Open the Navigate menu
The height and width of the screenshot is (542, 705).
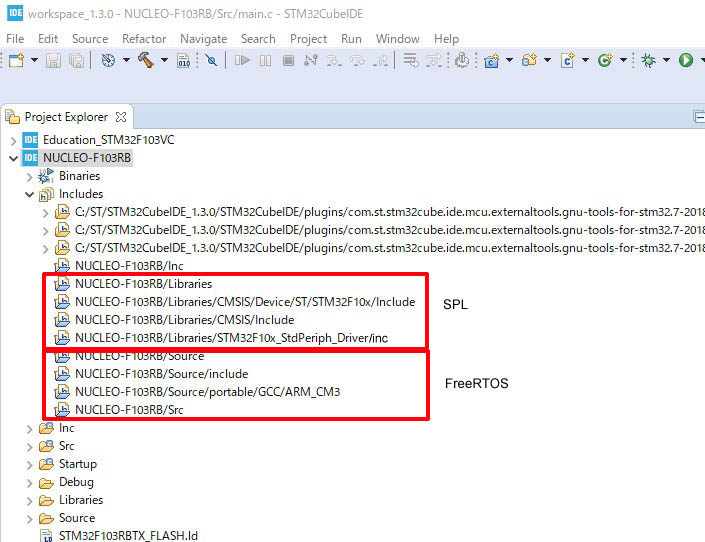point(203,38)
